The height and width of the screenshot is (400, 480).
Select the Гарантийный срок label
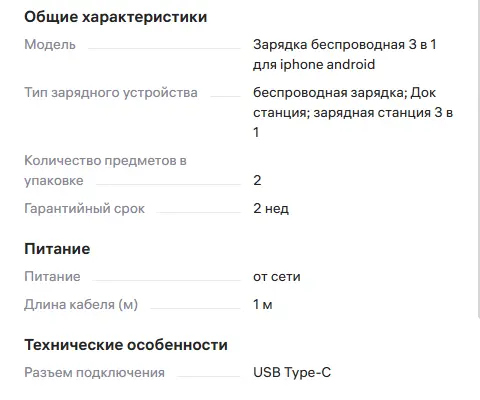click(84, 209)
